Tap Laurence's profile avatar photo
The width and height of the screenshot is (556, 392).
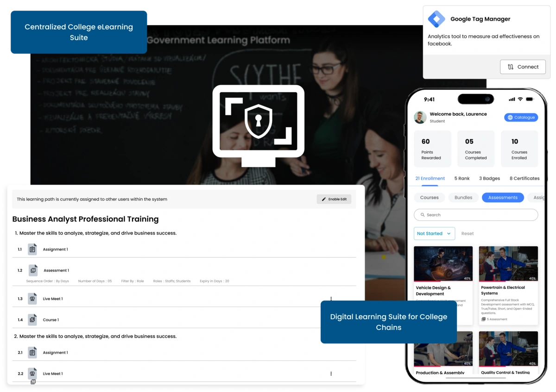[420, 117]
